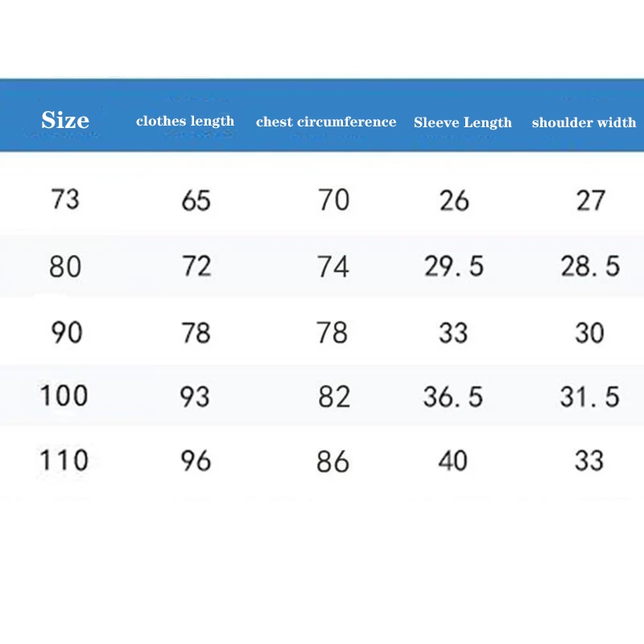Viewport: 644px width, 644px height.
Task: Select shoulder width value 31.5
Action: pos(590,396)
